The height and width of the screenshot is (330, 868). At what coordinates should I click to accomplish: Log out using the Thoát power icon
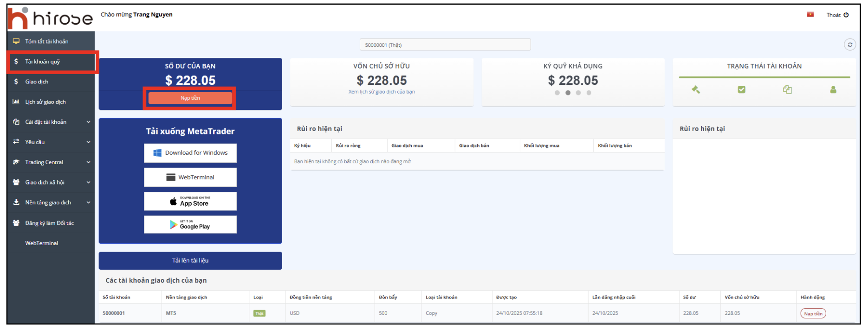click(x=846, y=15)
